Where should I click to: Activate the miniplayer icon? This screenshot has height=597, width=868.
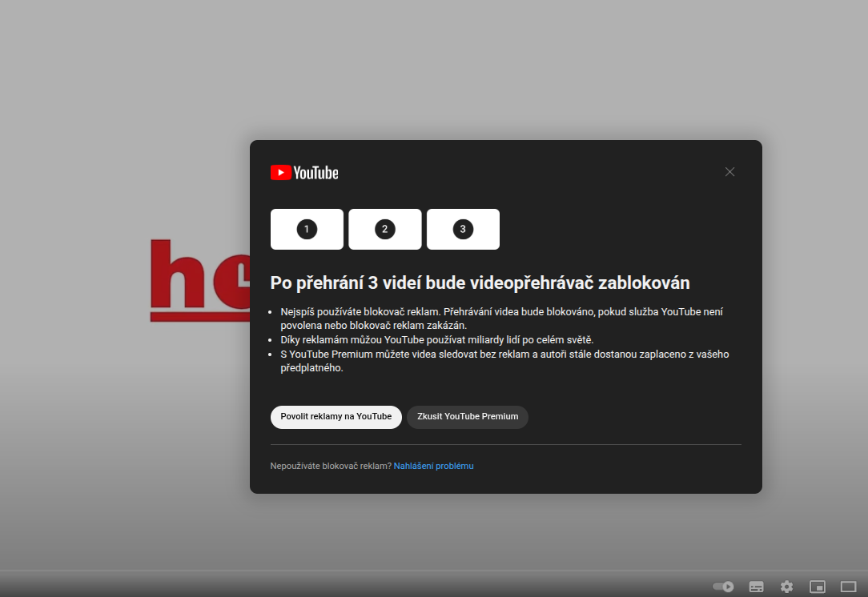tap(818, 587)
